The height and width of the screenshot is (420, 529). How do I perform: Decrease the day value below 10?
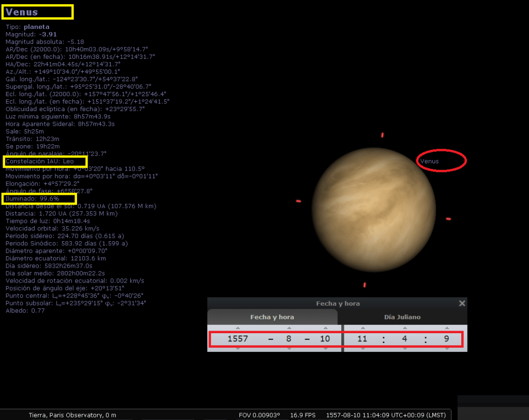(325, 349)
